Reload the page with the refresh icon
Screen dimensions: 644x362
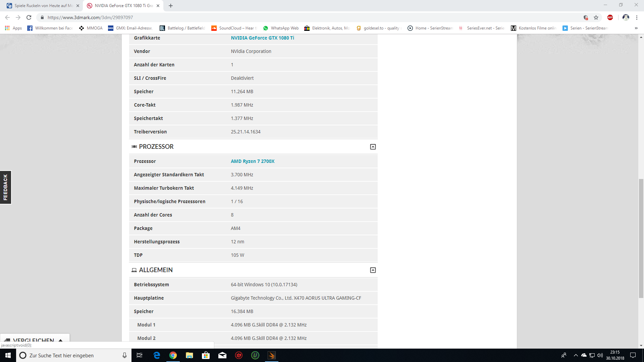(x=29, y=17)
